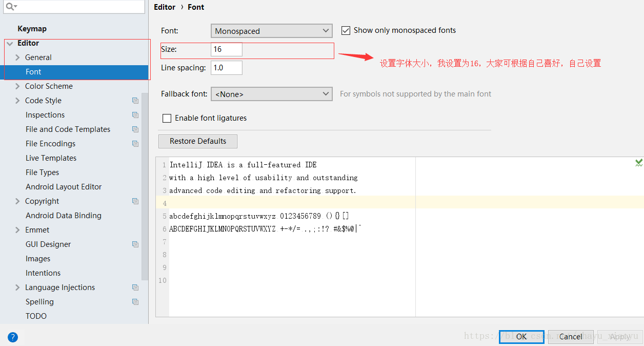Click the copy icon beside Code Style
This screenshot has height=346, width=644.
[135, 101]
